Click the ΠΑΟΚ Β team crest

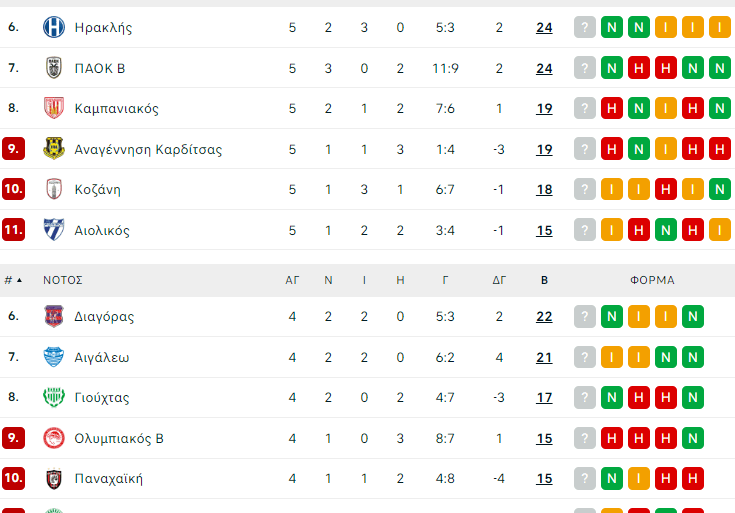coord(53,68)
